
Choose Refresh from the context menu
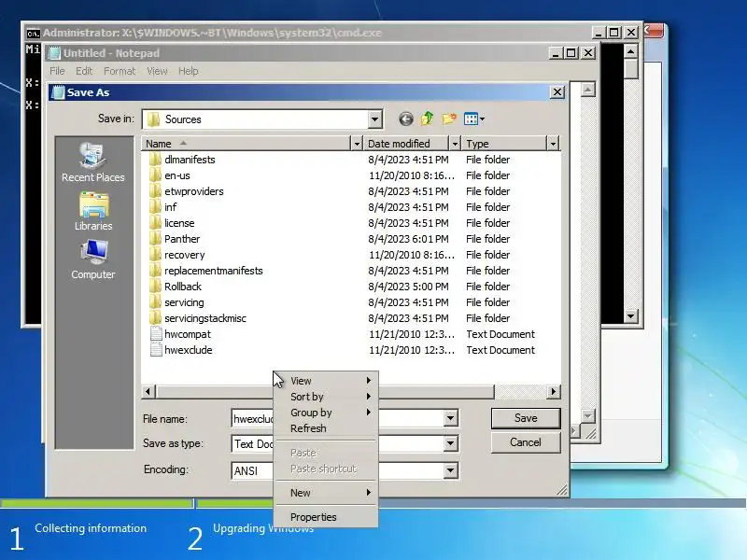pyautogui.click(x=326, y=428)
